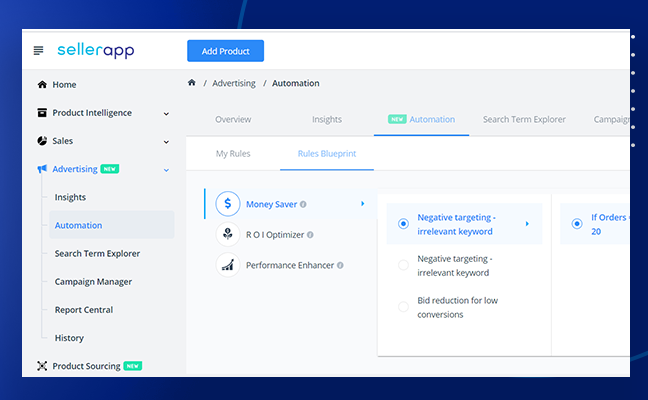648x400 pixels.
Task: Click the ROI Optimizer plant icon
Action: 228,234
